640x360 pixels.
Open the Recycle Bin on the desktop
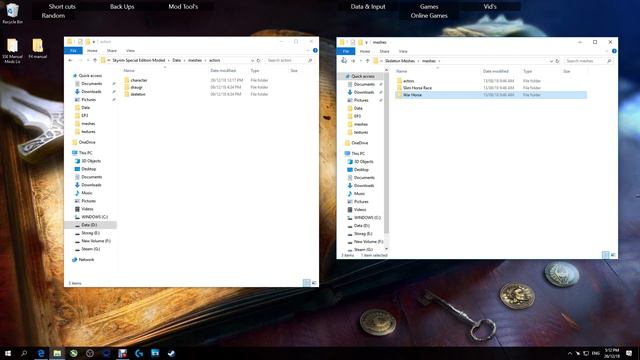coord(12,13)
